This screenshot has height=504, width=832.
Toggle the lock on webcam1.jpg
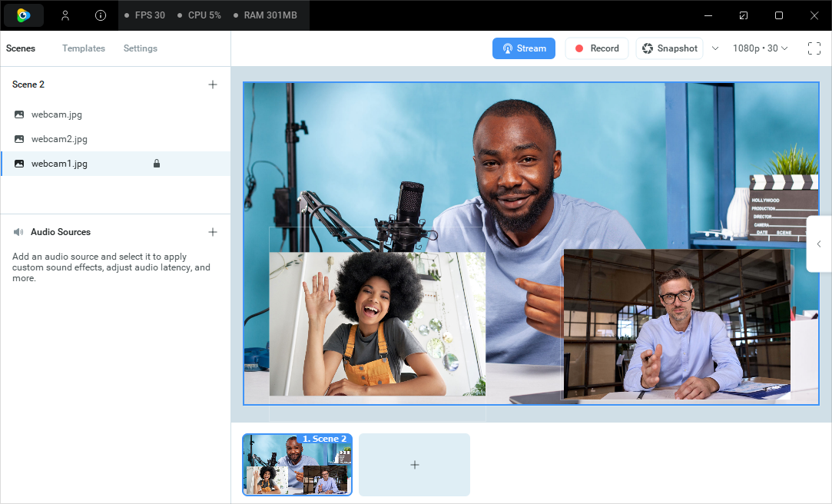(x=157, y=164)
